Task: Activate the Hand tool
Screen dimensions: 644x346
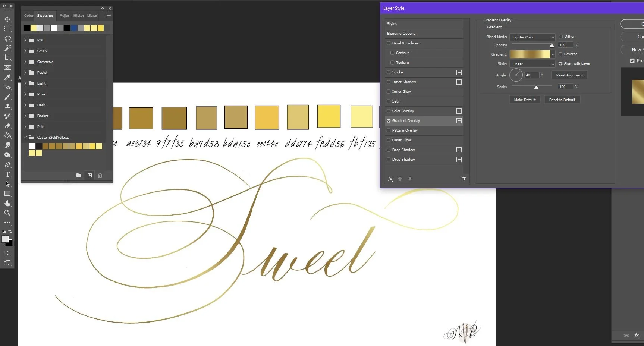Action: click(x=7, y=203)
